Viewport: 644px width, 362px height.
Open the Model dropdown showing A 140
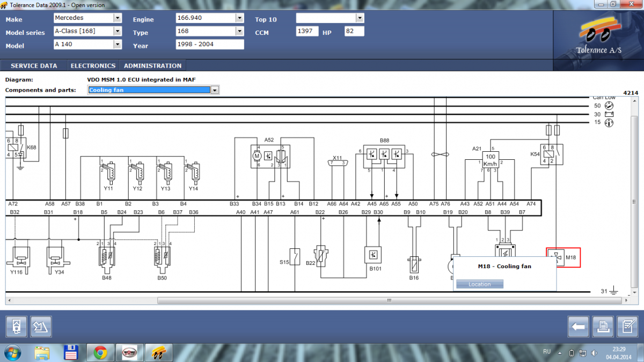118,45
